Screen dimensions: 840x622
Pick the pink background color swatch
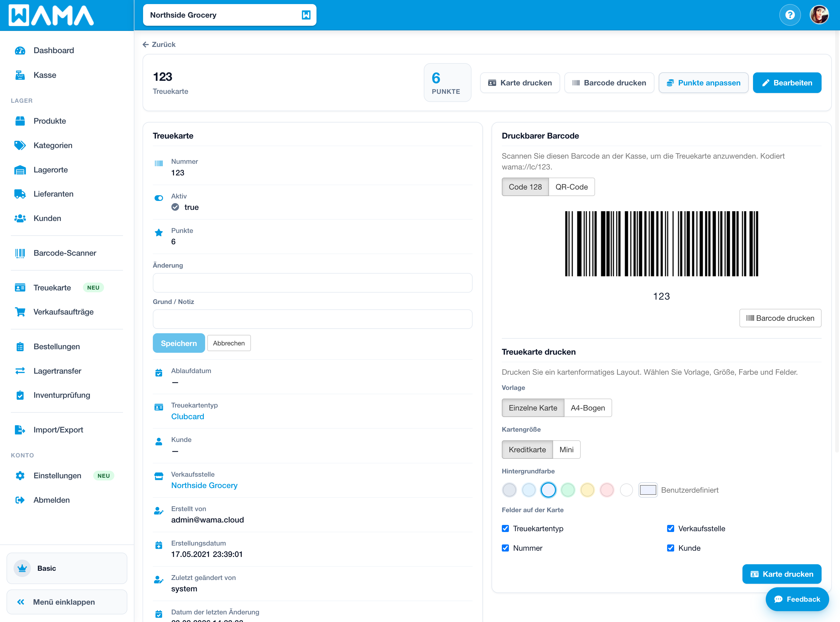click(607, 490)
